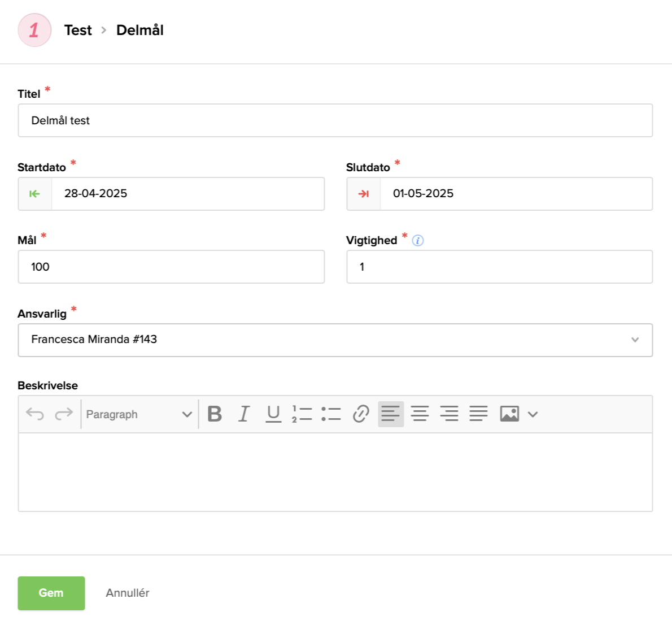672x625 pixels.
Task: Insert a bulleted list
Action: (x=331, y=414)
